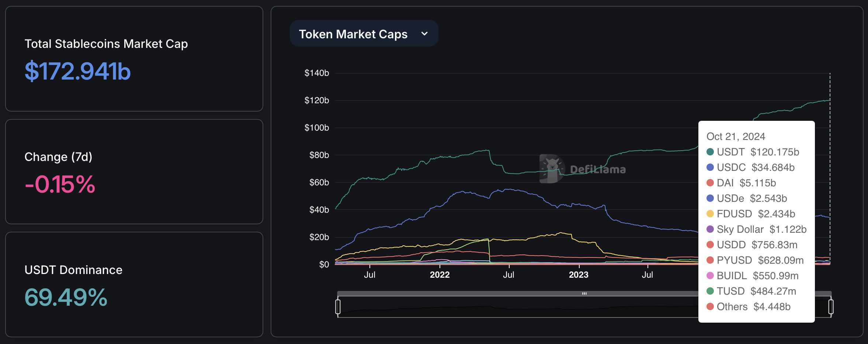
Task: Click the right handle of the range slider
Action: (831, 307)
